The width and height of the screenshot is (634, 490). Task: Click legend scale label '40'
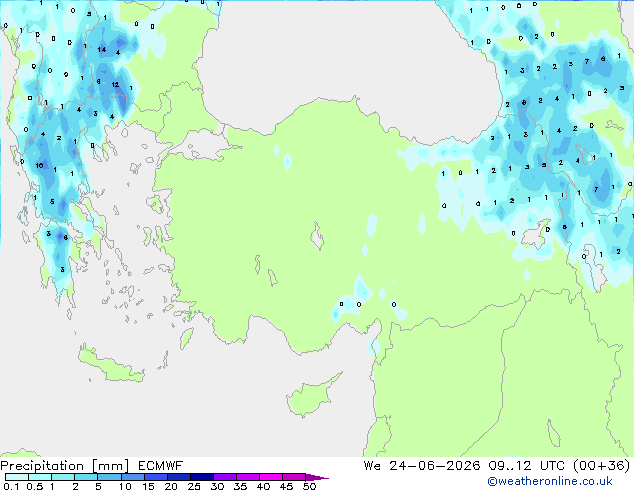point(263,486)
